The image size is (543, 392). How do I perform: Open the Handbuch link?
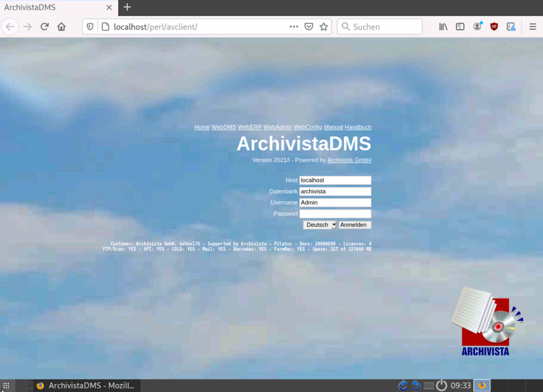tap(358, 127)
